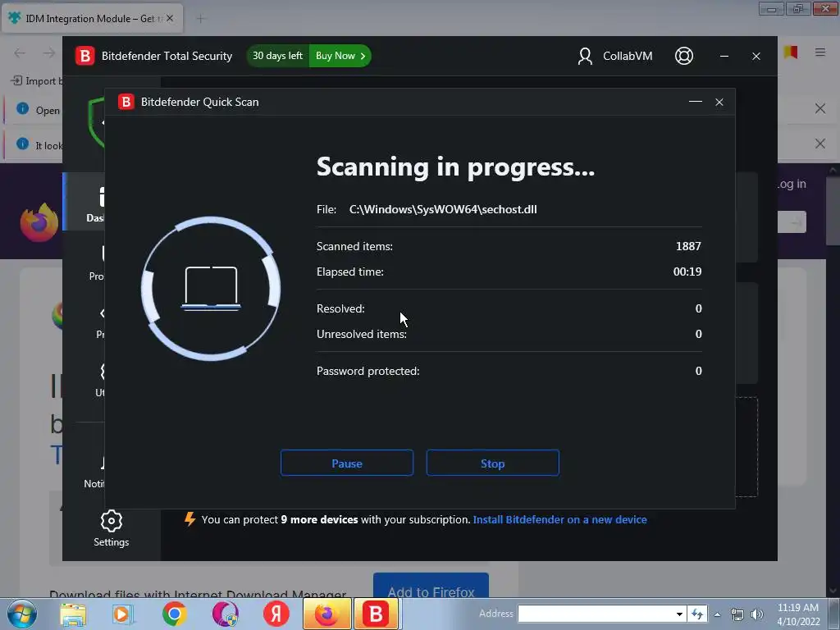The height and width of the screenshot is (630, 840).
Task: Click the Password protected label
Action: coord(368,371)
